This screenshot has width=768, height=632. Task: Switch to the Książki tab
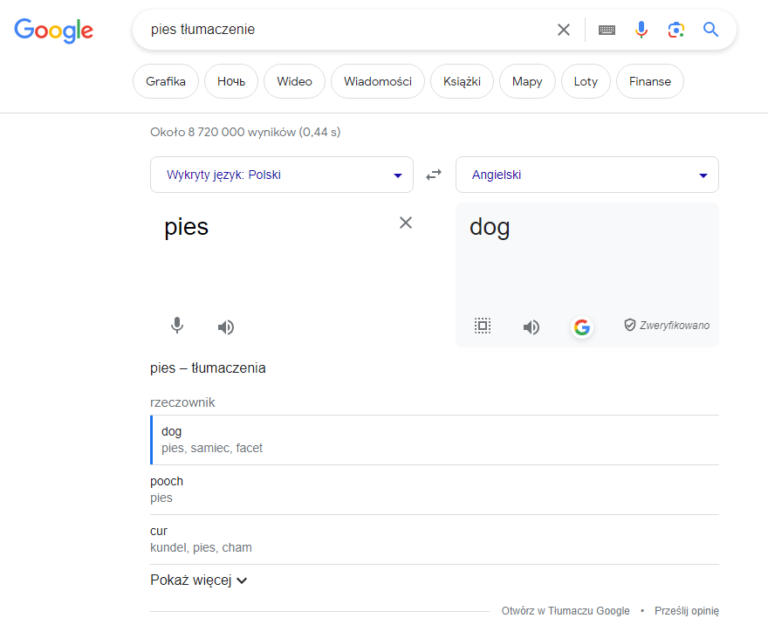point(462,81)
